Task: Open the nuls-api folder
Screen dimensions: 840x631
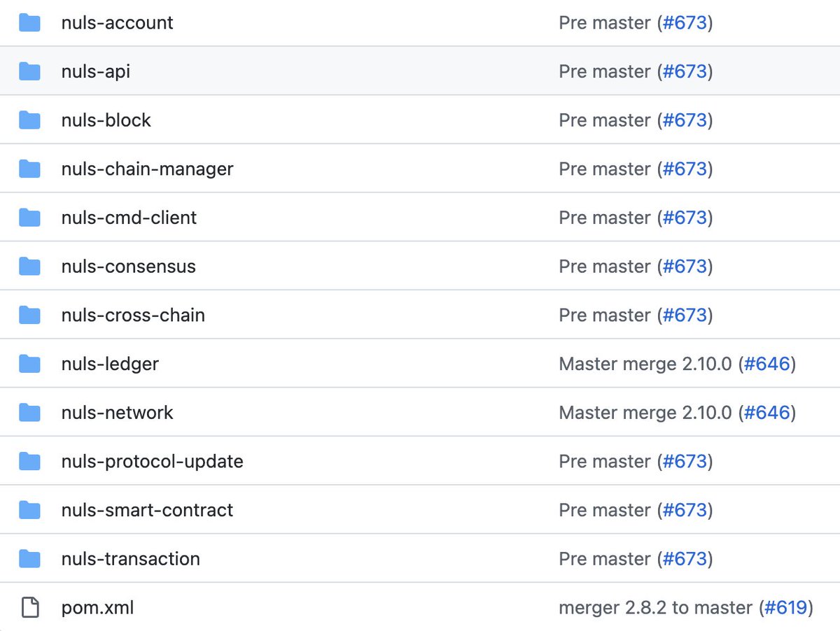Action: (95, 71)
